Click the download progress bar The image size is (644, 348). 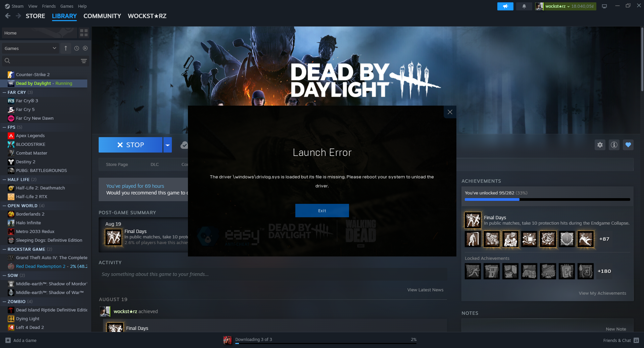[326, 343]
